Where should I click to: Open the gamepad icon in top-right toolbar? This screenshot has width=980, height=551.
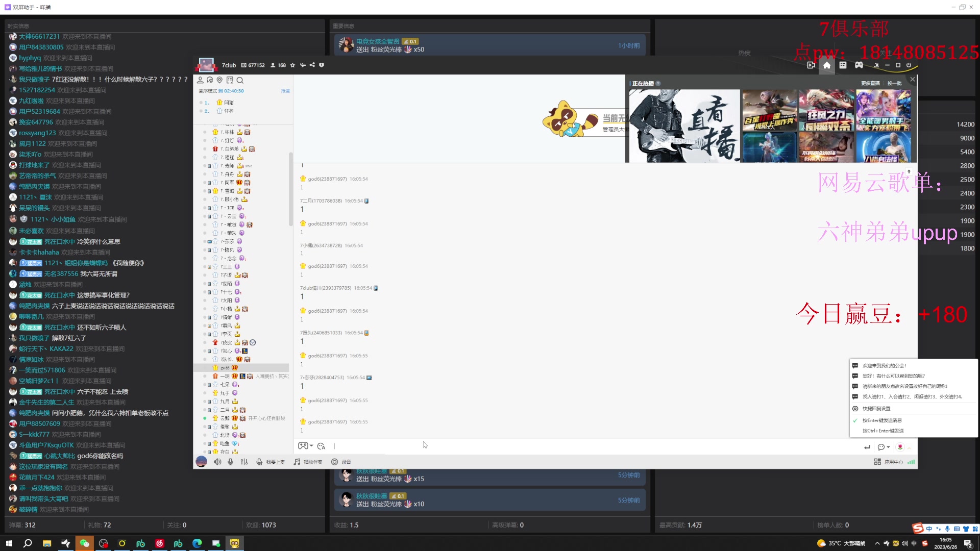(859, 65)
